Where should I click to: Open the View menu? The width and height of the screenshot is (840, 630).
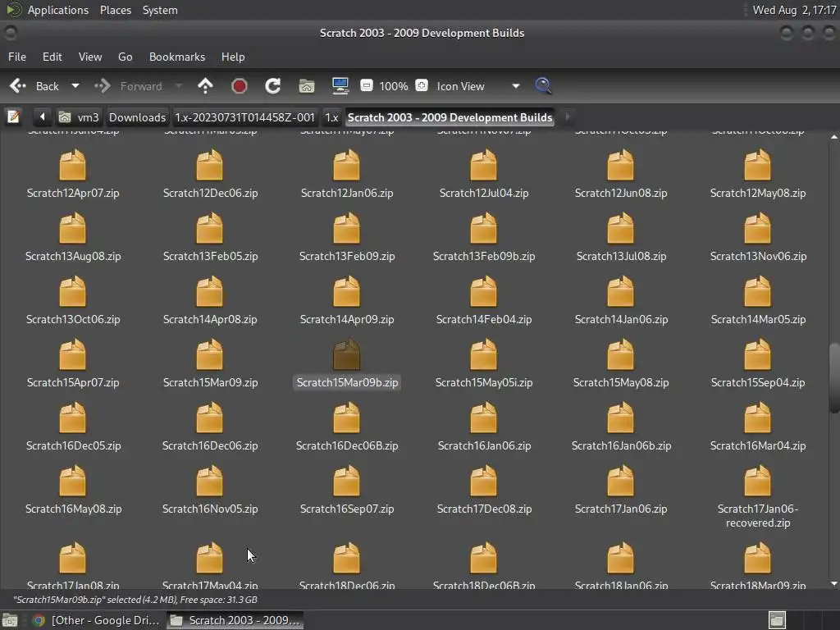tap(90, 57)
